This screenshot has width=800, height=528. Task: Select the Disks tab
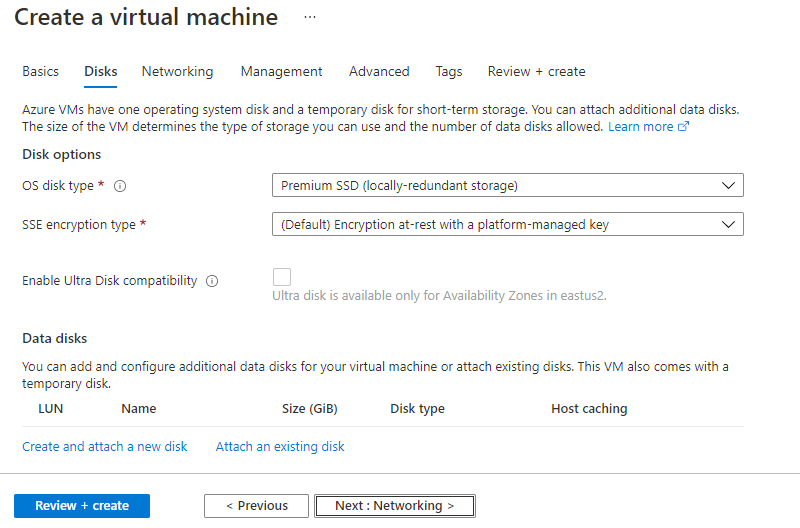coord(101,71)
